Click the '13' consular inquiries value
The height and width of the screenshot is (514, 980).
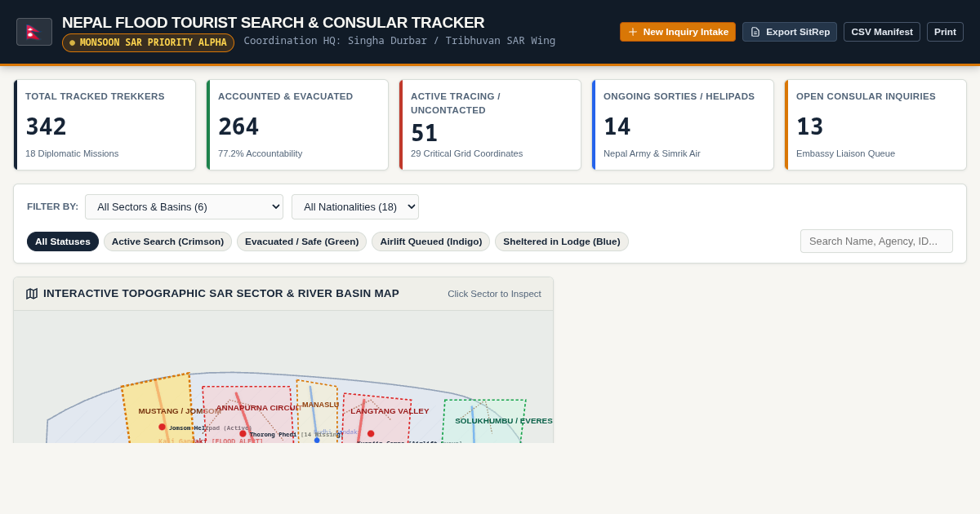[x=810, y=126]
